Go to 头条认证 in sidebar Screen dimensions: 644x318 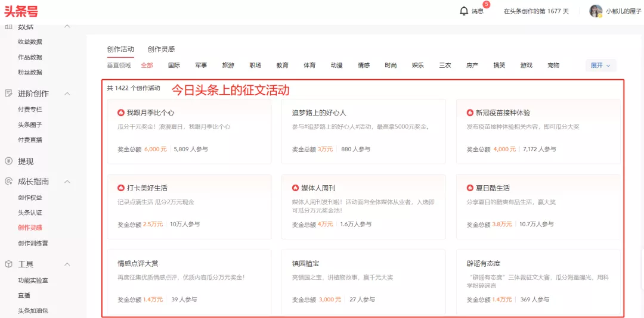point(30,213)
